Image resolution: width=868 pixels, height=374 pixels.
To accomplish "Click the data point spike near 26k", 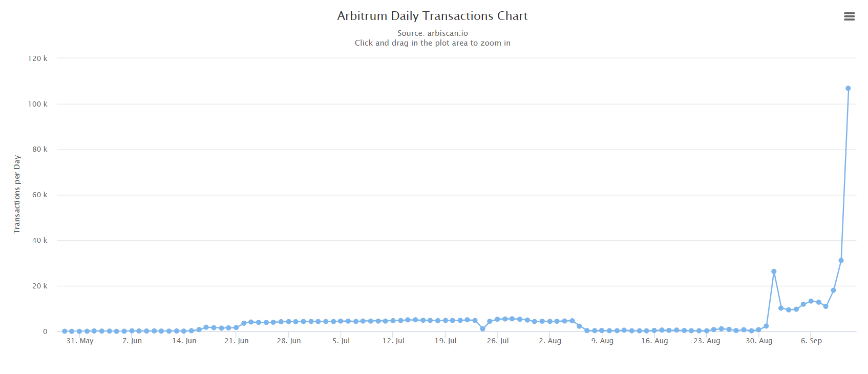I will pyautogui.click(x=774, y=272).
